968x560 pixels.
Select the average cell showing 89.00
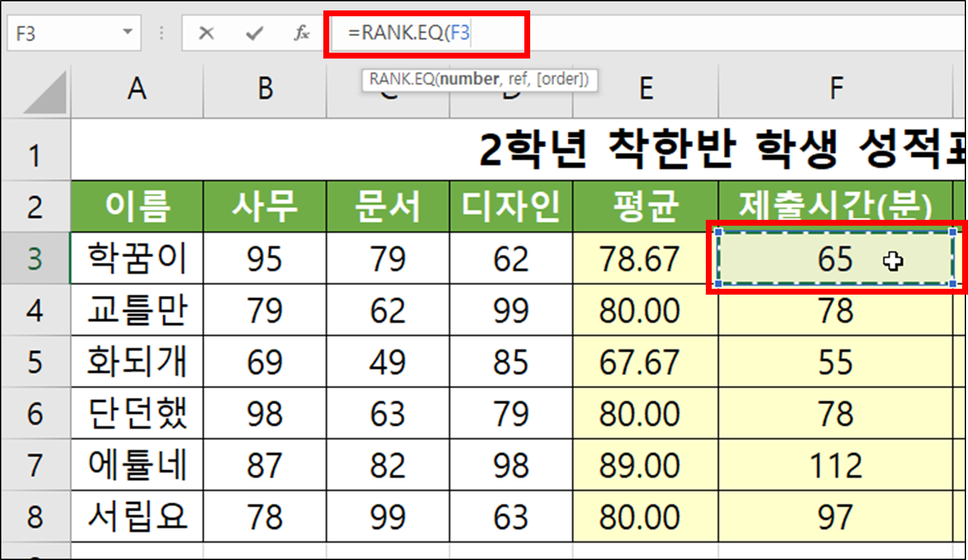coord(645,464)
